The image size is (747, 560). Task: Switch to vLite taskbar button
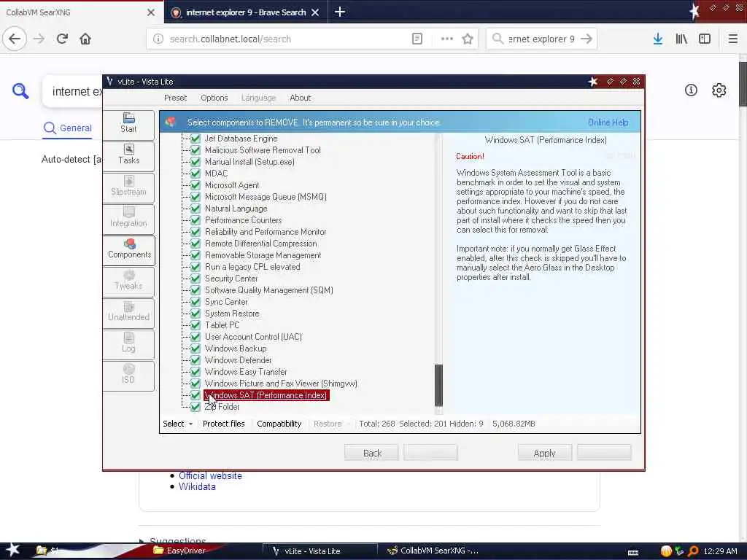click(320, 551)
